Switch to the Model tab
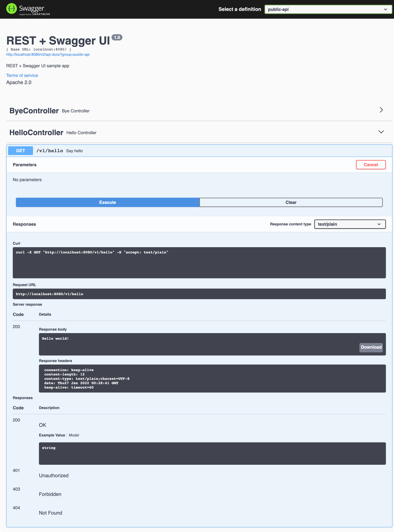The width and height of the screenshot is (394, 532). tap(74, 435)
